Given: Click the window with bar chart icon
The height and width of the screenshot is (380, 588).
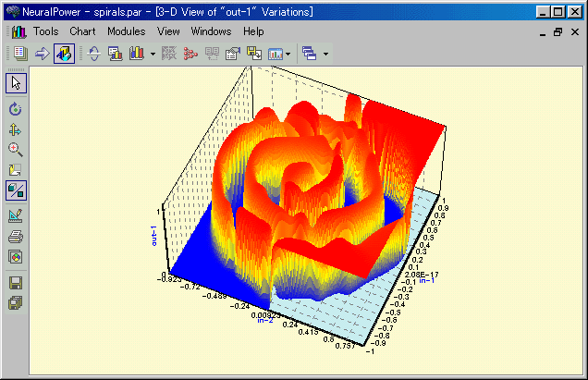Looking at the screenshot, I should tap(116, 54).
